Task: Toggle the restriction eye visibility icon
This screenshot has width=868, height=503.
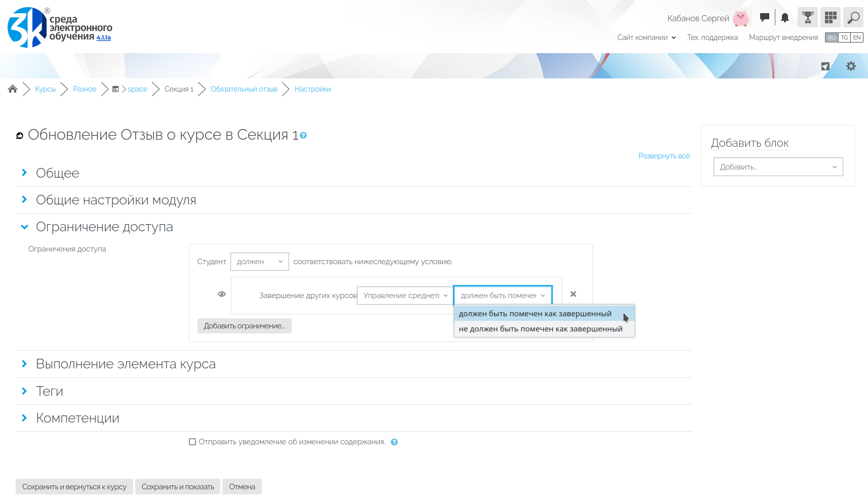Action: tap(222, 294)
